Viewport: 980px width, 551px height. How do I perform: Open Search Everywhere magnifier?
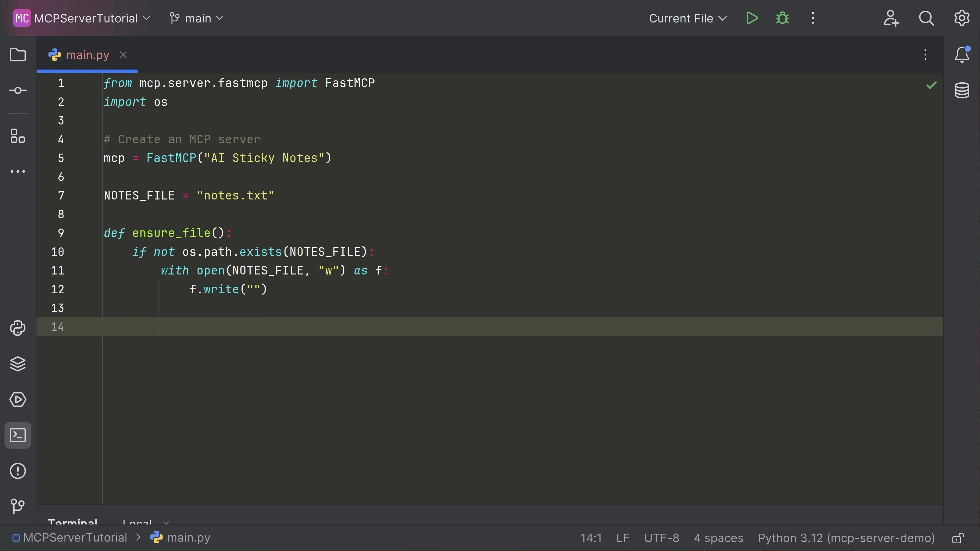pos(926,18)
